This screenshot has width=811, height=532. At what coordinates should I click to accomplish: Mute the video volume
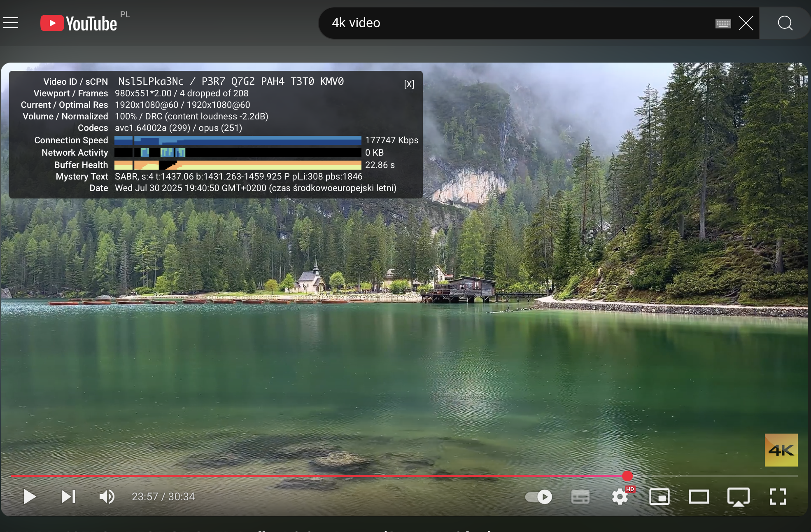click(107, 497)
